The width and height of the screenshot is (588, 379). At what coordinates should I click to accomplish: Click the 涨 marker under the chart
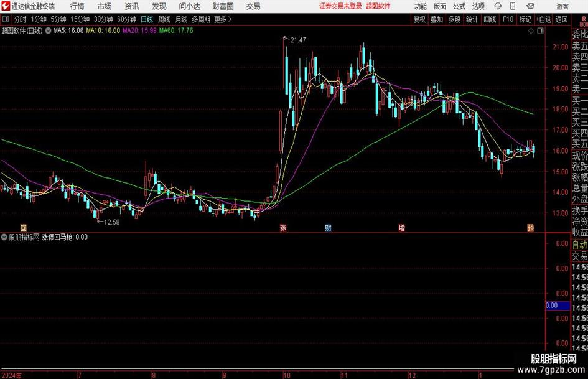tap(283, 227)
